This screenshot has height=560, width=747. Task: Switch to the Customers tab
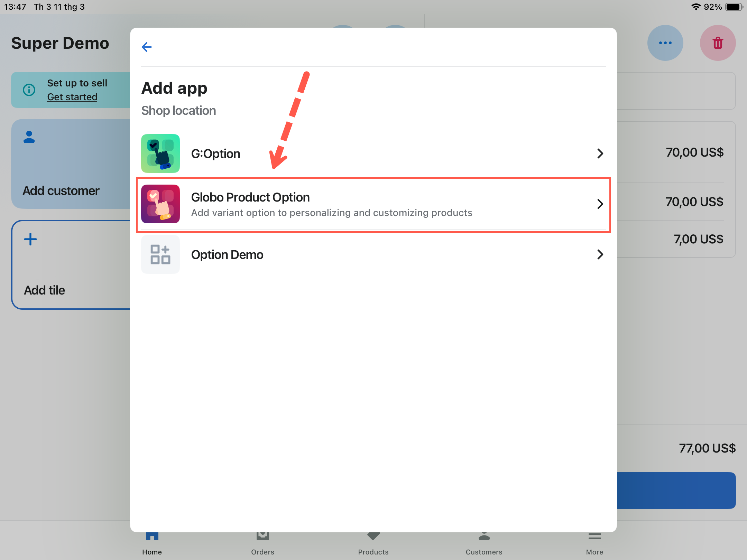coord(484,544)
